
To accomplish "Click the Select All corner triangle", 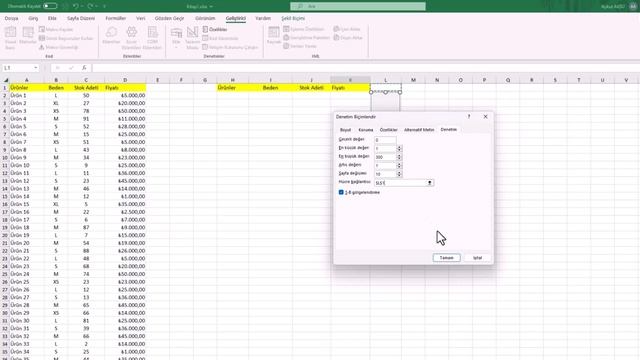I will tap(6, 80).
